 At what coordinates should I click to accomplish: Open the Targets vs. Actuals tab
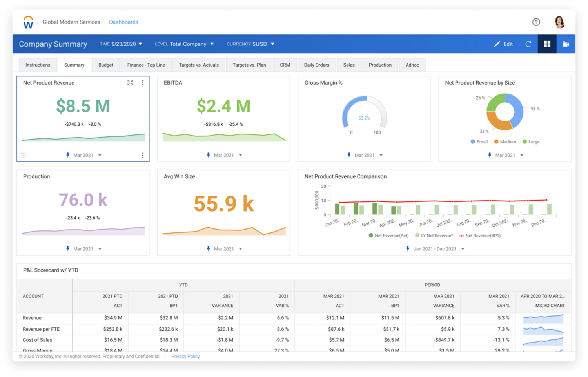coord(199,65)
